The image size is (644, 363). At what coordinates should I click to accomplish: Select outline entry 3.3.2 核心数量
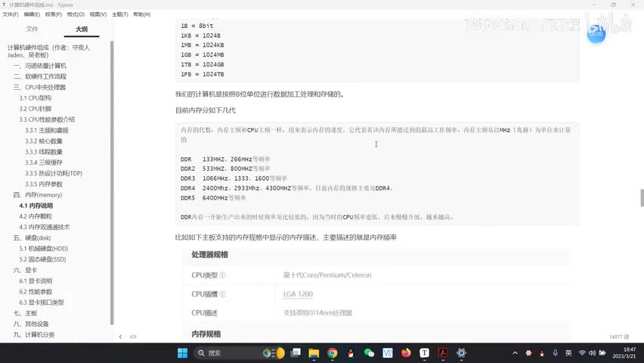pos(44,141)
